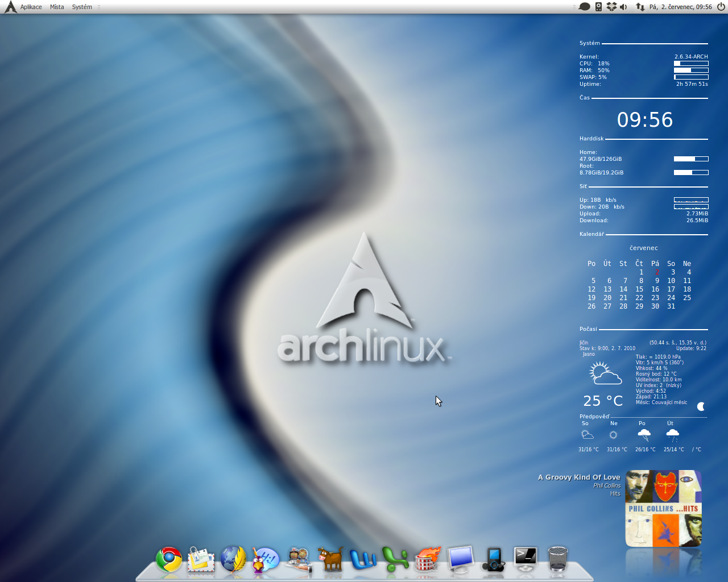Open the green X spreadsheet icon

(395, 559)
